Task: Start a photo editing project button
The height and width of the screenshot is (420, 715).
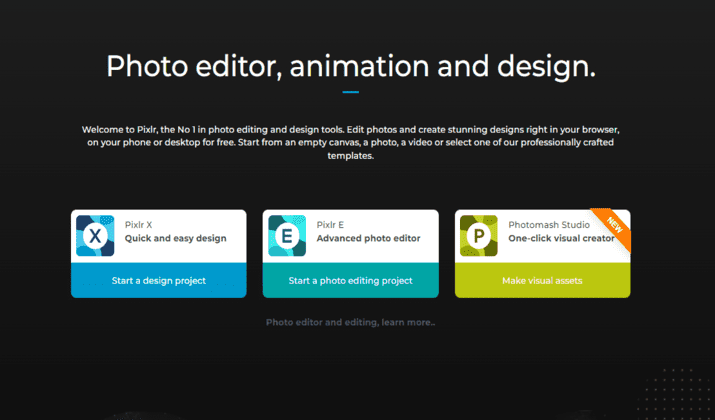Action: pyautogui.click(x=351, y=280)
